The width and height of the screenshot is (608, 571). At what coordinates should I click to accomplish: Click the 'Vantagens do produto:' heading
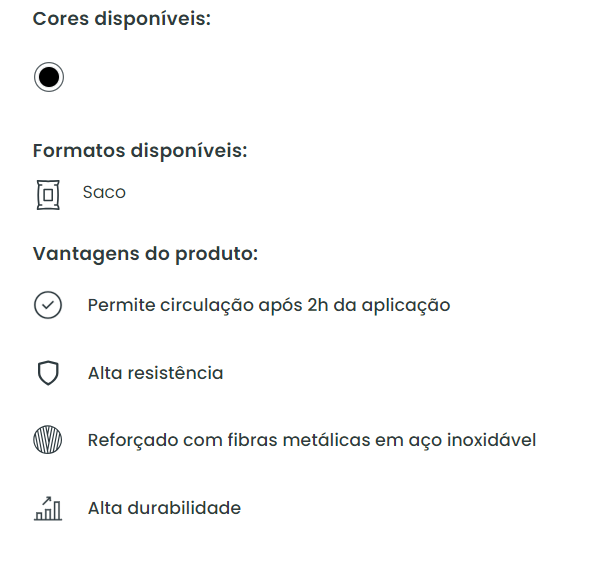tap(146, 253)
